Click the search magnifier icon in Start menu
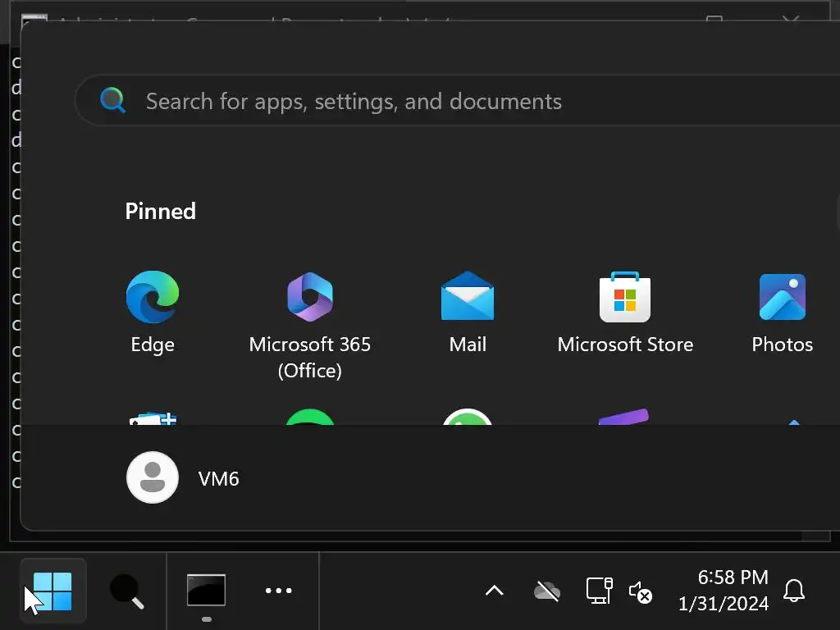 tap(113, 100)
